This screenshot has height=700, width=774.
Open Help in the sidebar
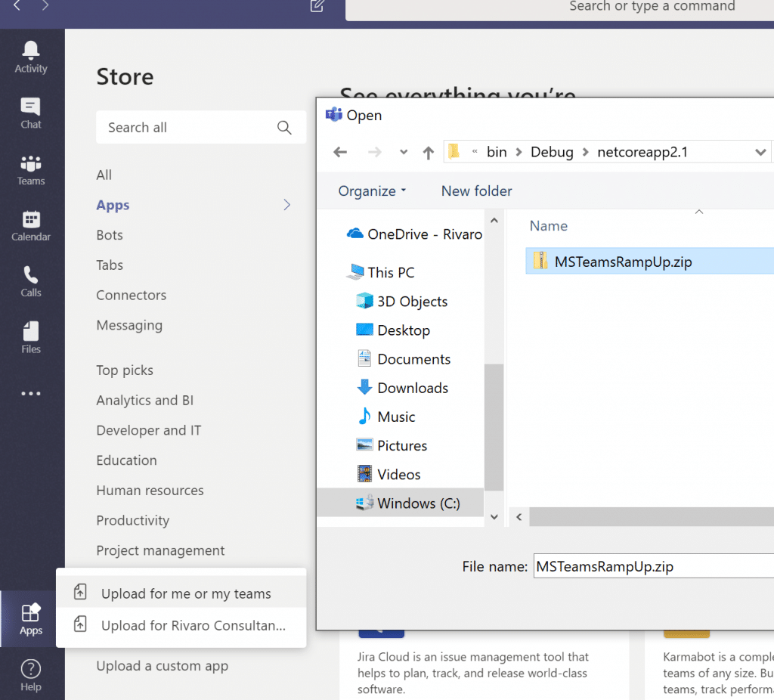coord(30,675)
